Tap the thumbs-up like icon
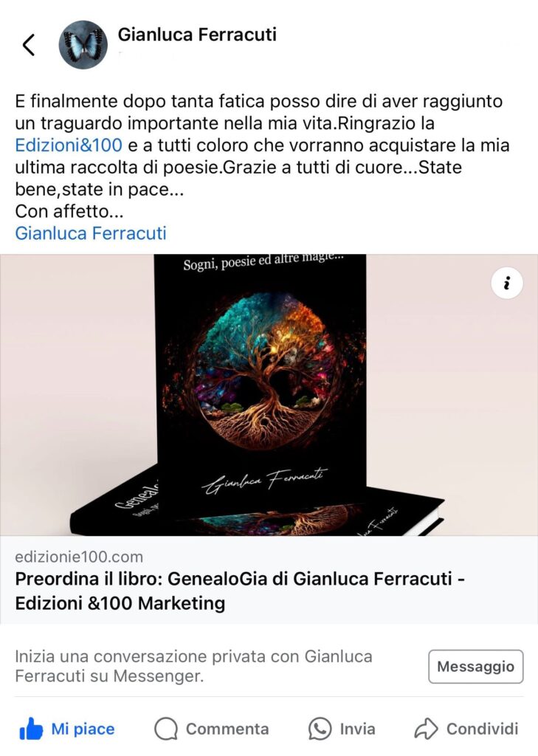The height and width of the screenshot is (756, 538). click(x=31, y=729)
